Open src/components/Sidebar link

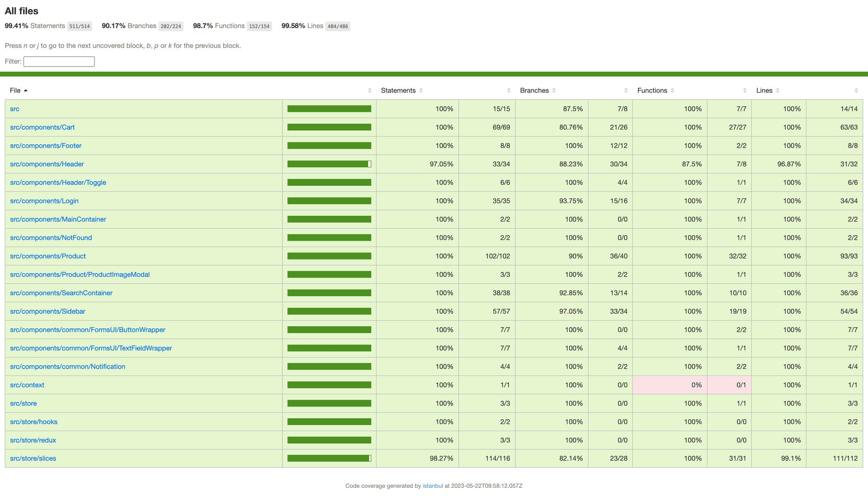(x=47, y=312)
